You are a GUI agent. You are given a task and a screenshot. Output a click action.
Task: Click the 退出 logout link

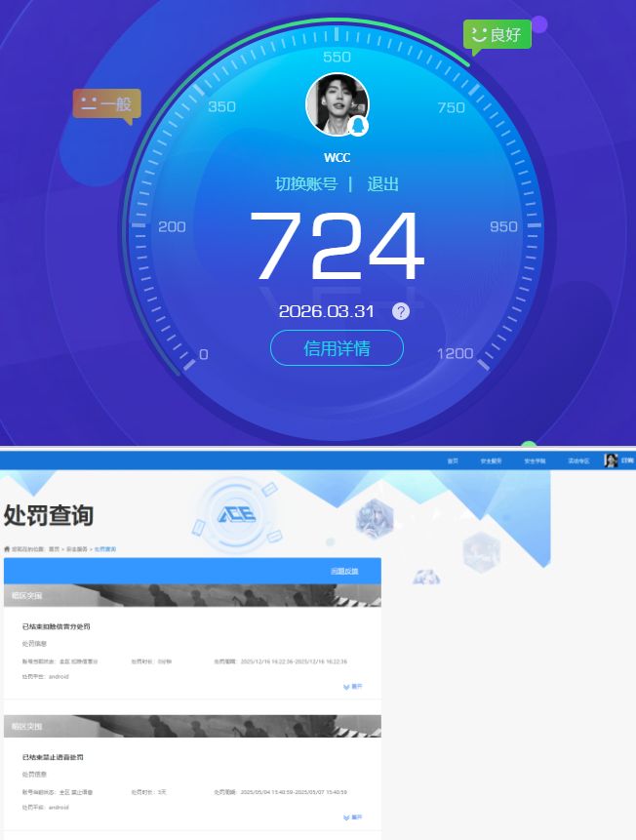[x=382, y=183]
